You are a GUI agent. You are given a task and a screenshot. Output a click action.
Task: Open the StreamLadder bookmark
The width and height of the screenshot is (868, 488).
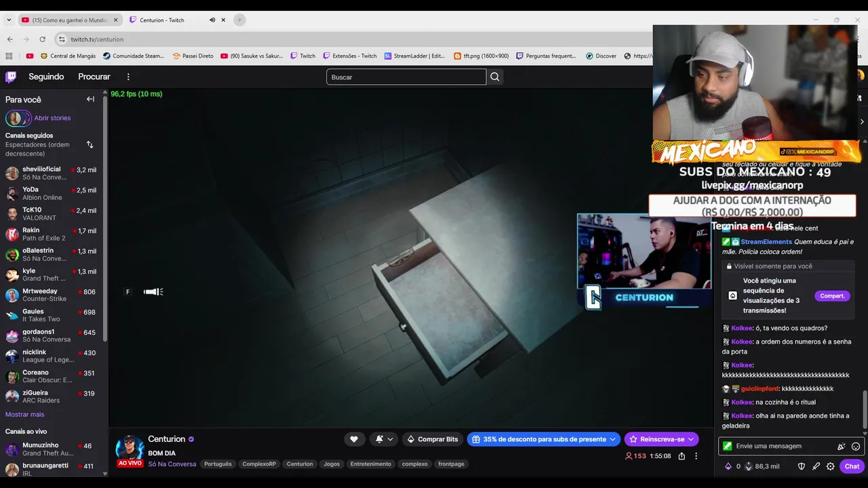tap(414, 56)
